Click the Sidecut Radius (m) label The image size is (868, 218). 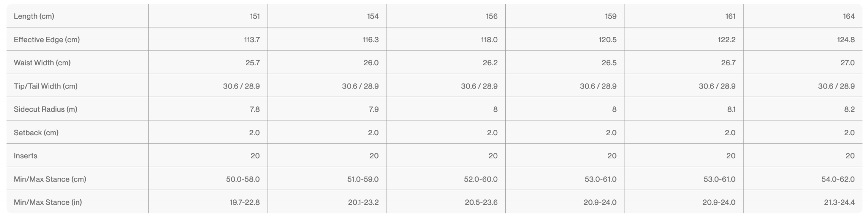click(46, 109)
